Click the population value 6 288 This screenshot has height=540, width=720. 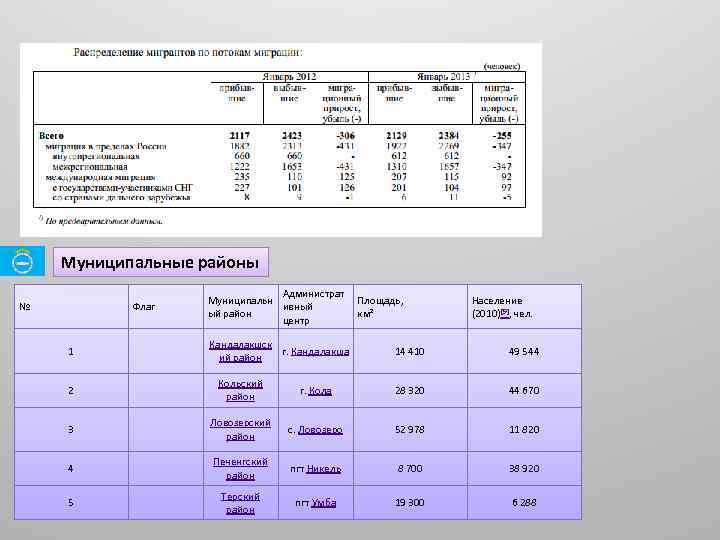pos(524,503)
